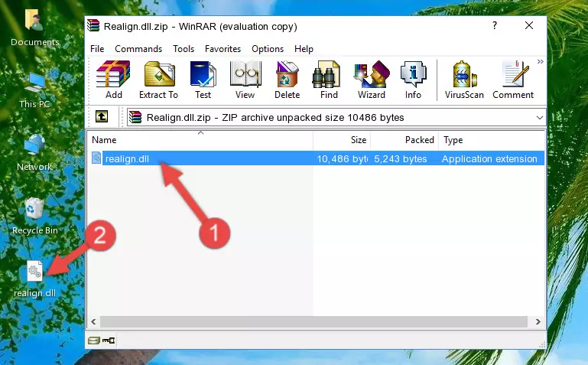Click the Extract To toolbar icon
This screenshot has height=365, width=588.
pyautogui.click(x=158, y=80)
